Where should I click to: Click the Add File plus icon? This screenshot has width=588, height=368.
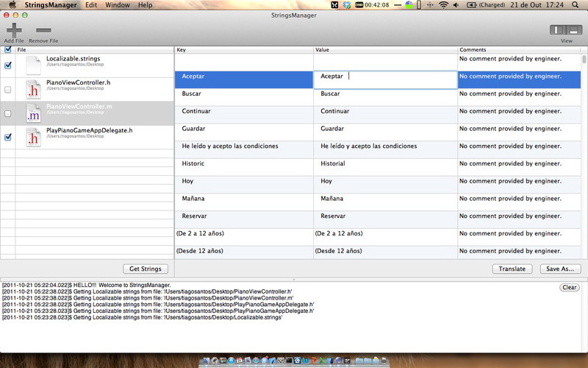[x=13, y=30]
